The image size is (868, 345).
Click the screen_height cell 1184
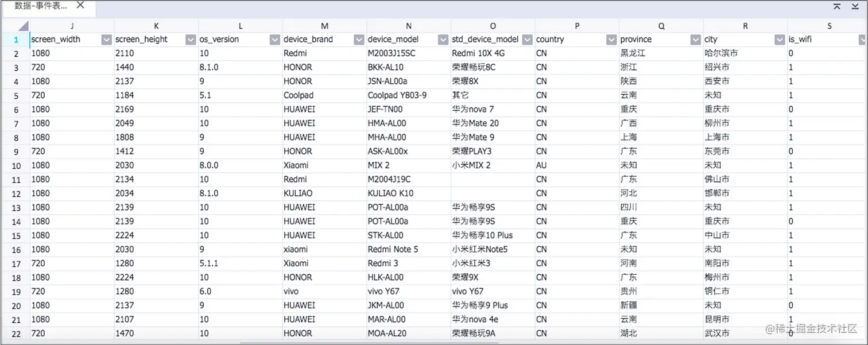tap(157, 95)
